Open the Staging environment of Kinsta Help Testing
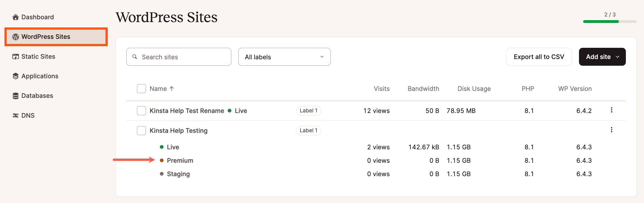644x203 pixels. click(x=178, y=174)
